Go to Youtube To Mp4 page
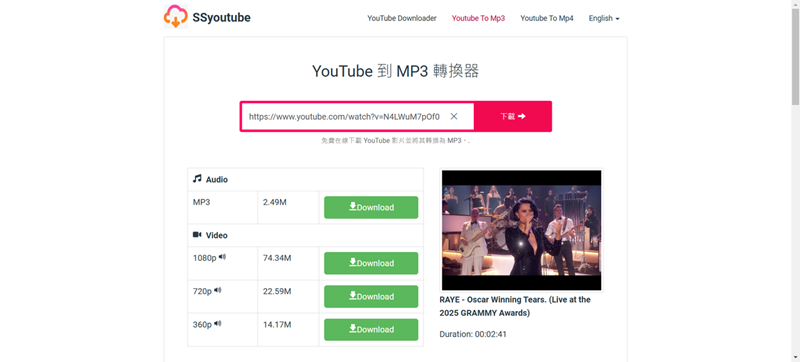 [x=547, y=18]
